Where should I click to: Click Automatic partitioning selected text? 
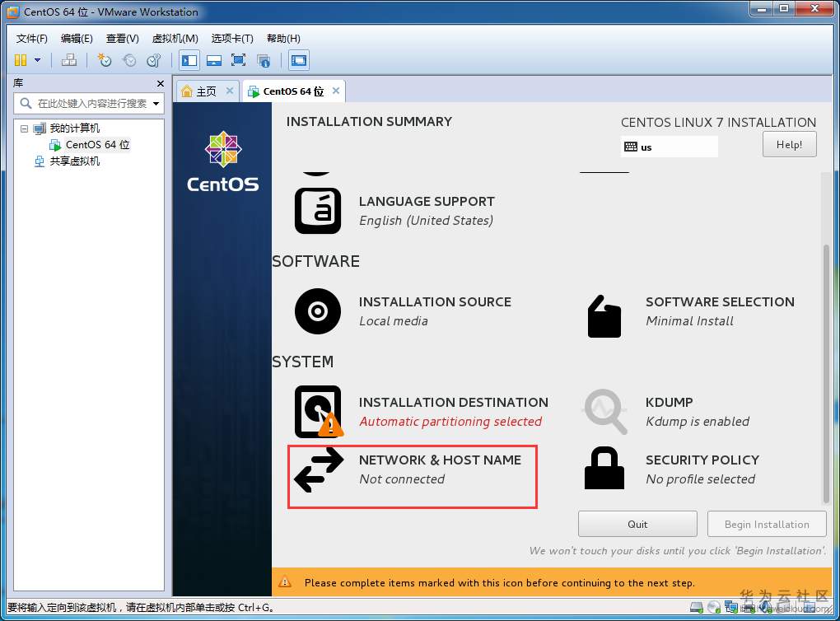tap(450, 422)
